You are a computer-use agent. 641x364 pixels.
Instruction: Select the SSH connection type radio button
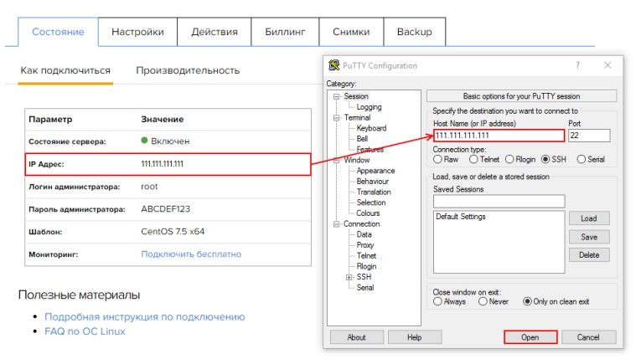pyautogui.click(x=545, y=159)
